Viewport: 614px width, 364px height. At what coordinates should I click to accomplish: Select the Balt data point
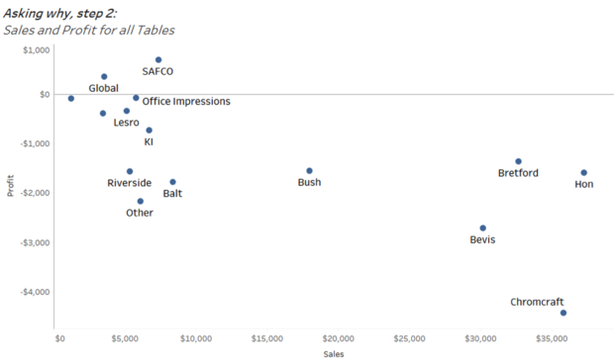pyautogui.click(x=172, y=182)
